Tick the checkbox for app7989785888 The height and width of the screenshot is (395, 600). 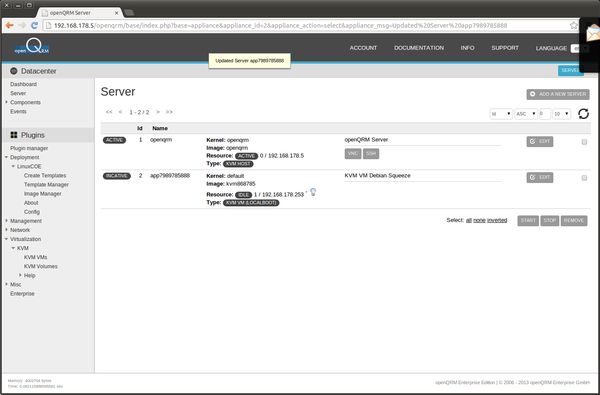click(584, 178)
